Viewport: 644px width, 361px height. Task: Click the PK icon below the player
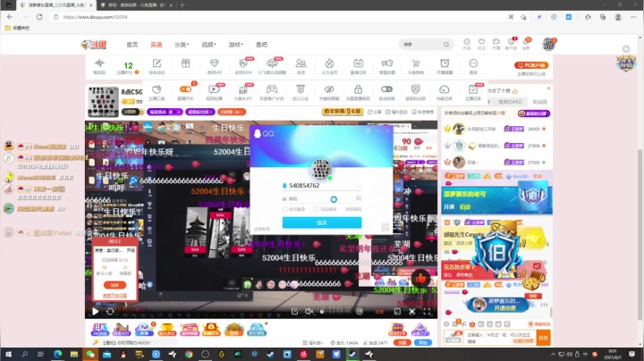pos(100,329)
